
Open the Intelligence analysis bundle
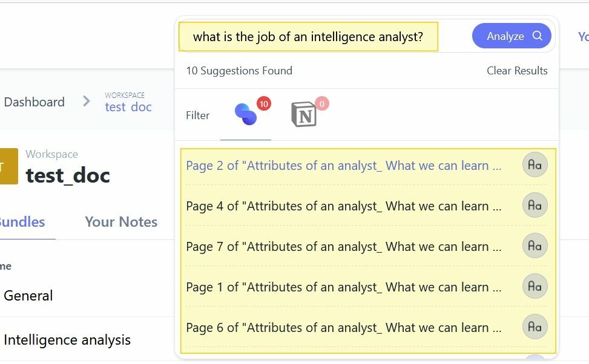click(67, 340)
